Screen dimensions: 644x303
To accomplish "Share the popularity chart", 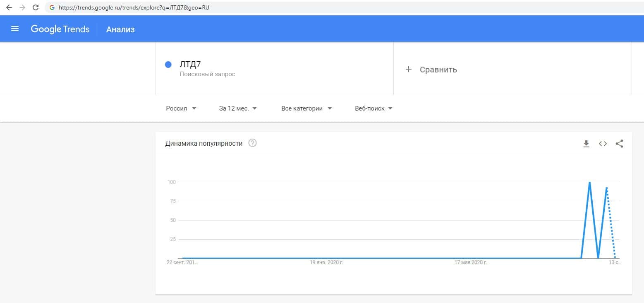I will 619,144.
